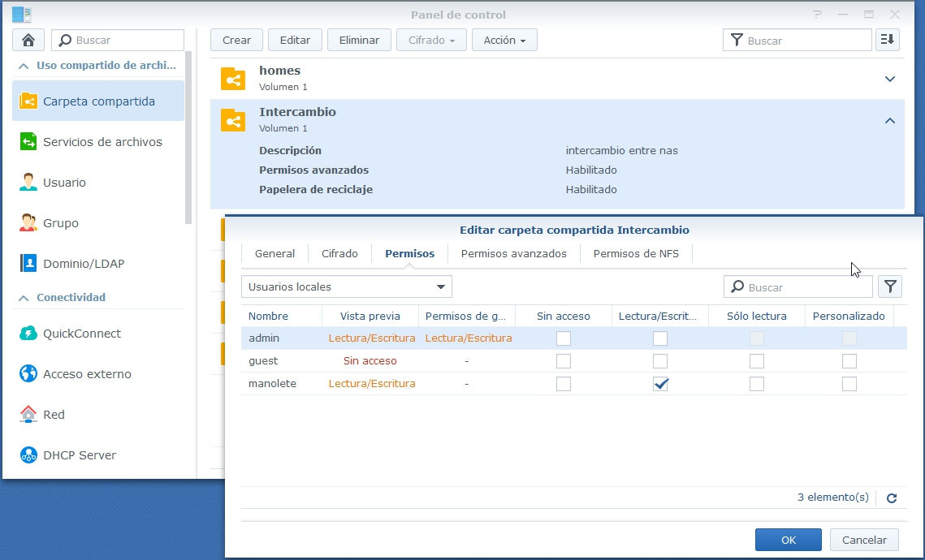
Task: Click the filter icon next to permissions search
Action: click(890, 286)
